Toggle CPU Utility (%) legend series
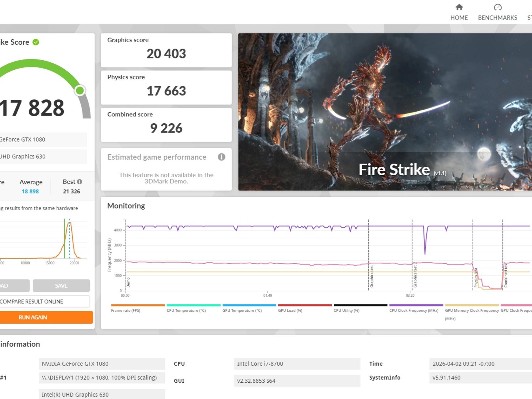This screenshot has width=532, height=399. 361,308
